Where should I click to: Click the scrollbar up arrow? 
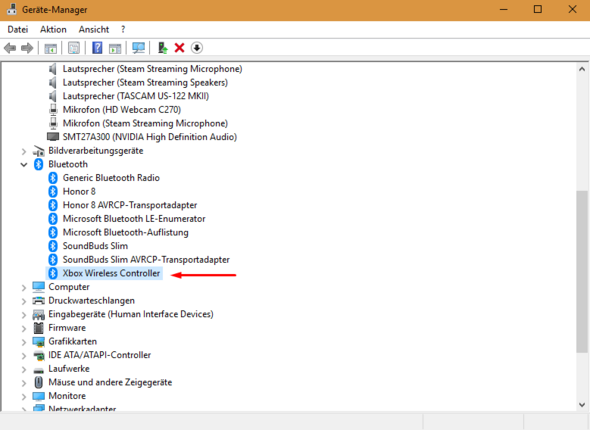coord(582,69)
